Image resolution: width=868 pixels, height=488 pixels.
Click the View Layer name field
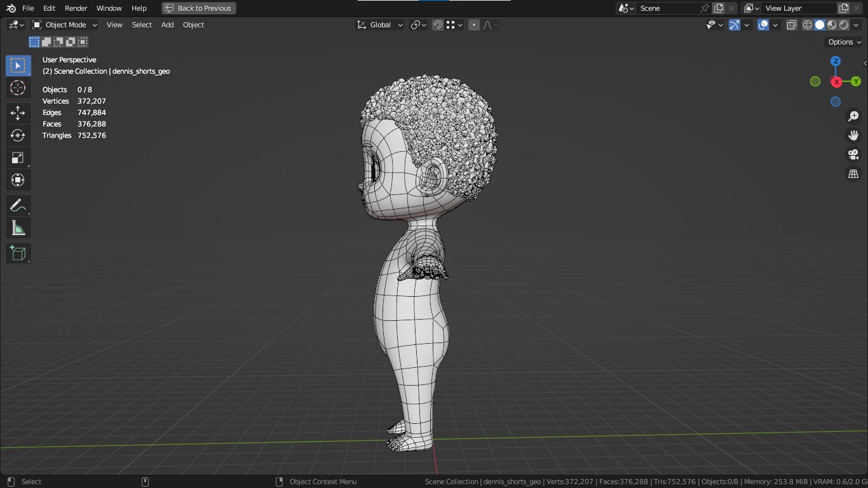pos(799,8)
